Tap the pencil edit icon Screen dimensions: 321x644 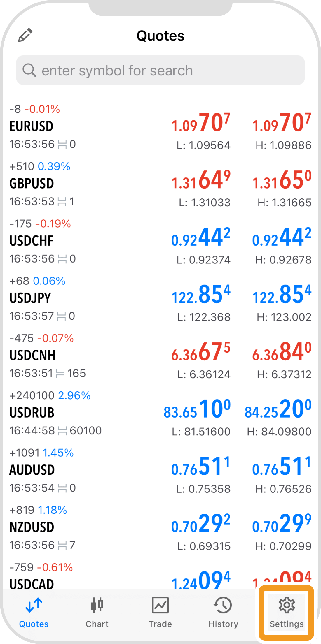pyautogui.click(x=25, y=35)
